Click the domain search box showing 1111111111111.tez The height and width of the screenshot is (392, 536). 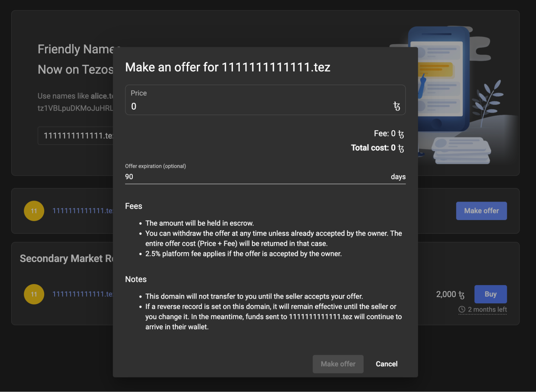coord(78,136)
